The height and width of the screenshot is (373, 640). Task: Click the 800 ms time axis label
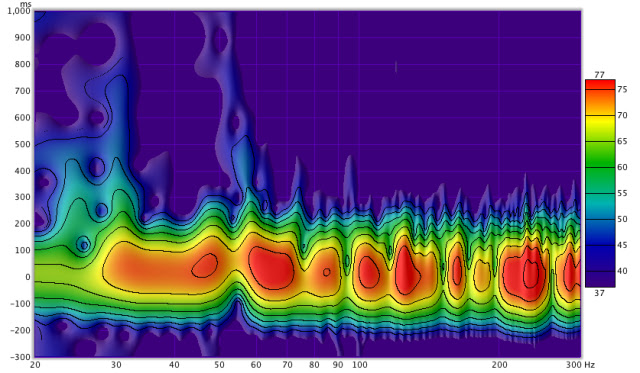pos(23,64)
